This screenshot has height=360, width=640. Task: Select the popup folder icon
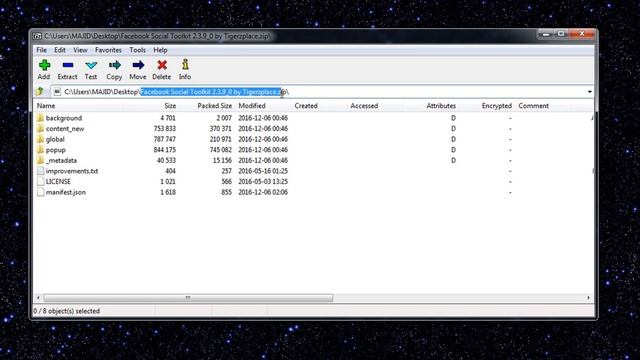pos(40,150)
